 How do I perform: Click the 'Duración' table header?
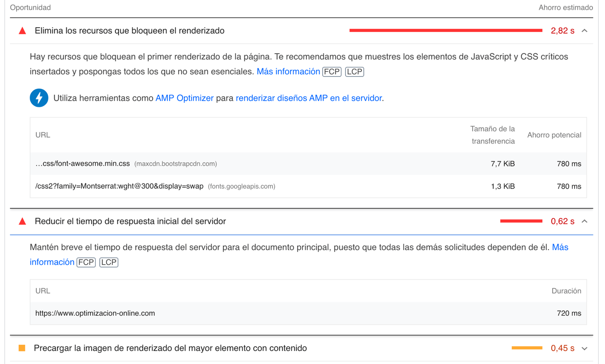(x=567, y=291)
